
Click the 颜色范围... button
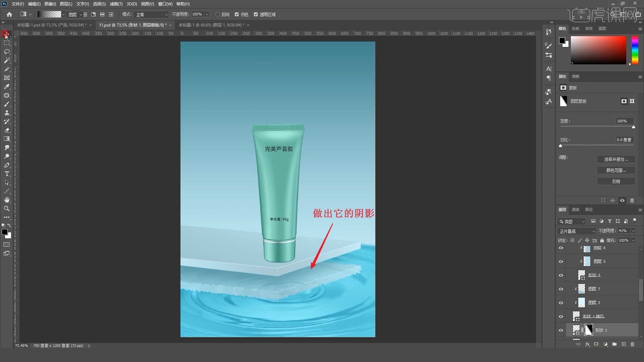616,170
